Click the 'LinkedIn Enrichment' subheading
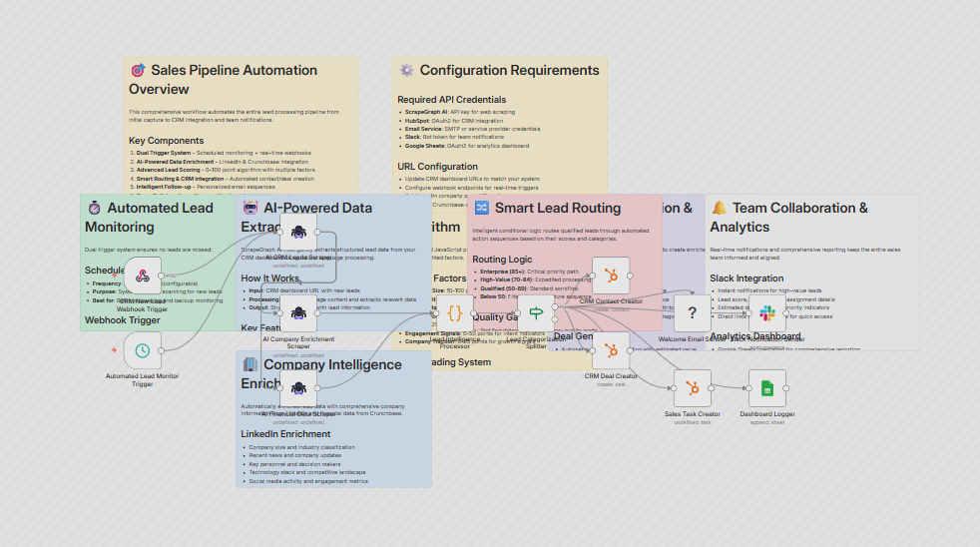 [x=285, y=434]
